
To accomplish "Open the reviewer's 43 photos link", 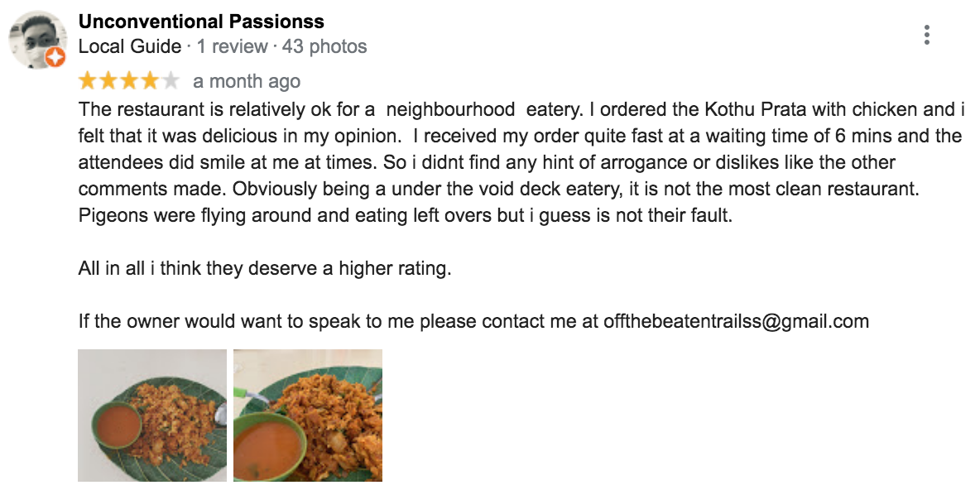I will point(324,46).
